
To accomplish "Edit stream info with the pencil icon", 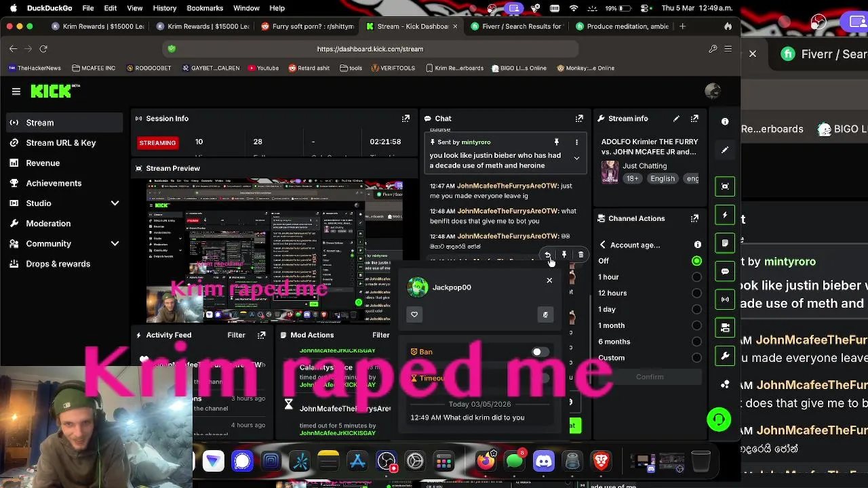I will 676,118.
